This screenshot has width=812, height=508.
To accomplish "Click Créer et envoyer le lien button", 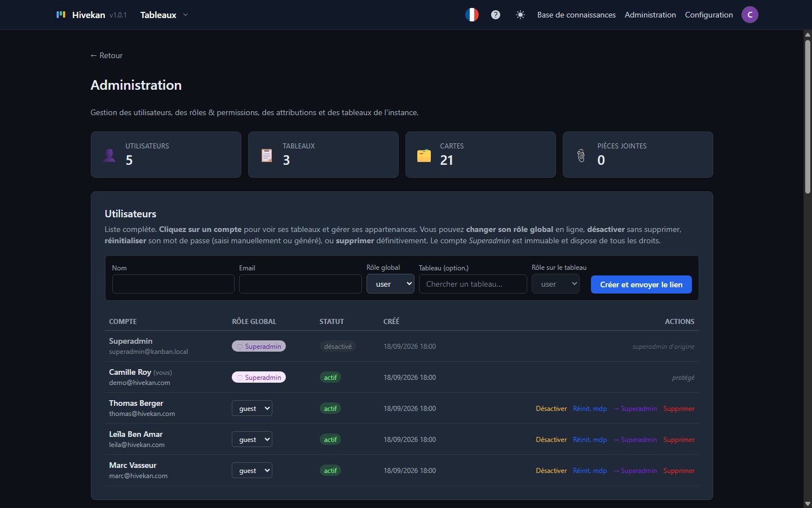I will [x=641, y=284].
